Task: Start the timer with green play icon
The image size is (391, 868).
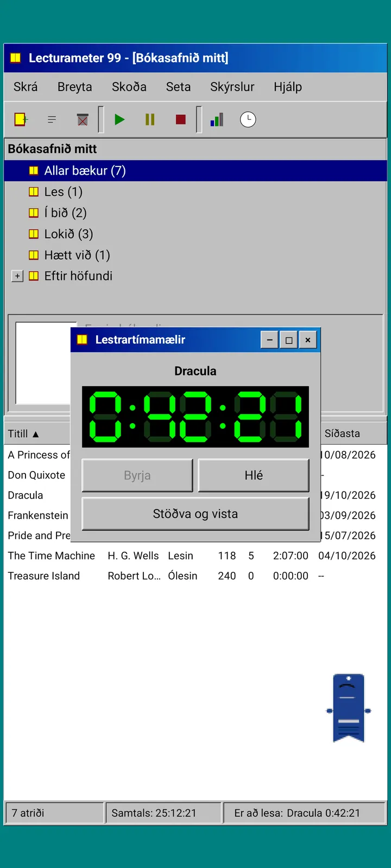Action: pos(119,119)
